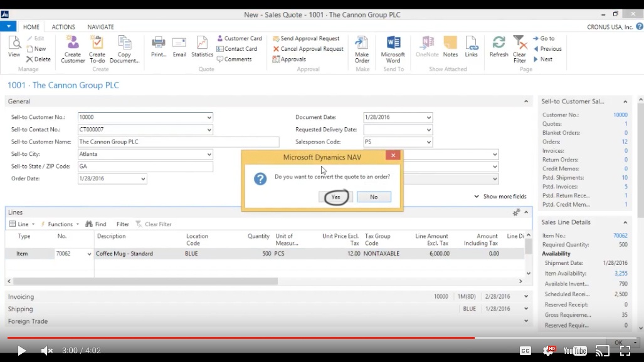644x362 pixels.
Task: Open Document Date dropdown
Action: coord(429,117)
